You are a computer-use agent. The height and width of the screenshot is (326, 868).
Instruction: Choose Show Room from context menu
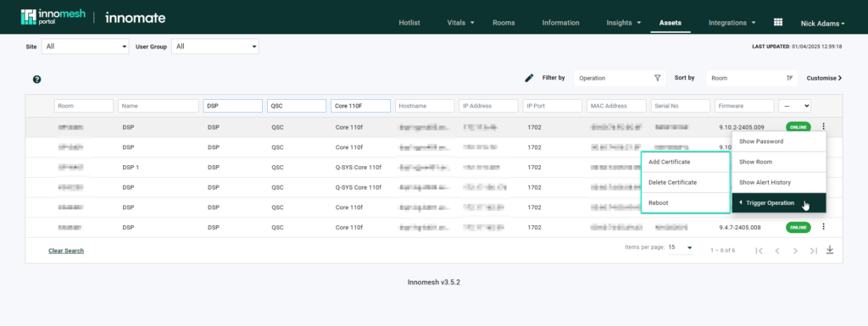[779, 162]
